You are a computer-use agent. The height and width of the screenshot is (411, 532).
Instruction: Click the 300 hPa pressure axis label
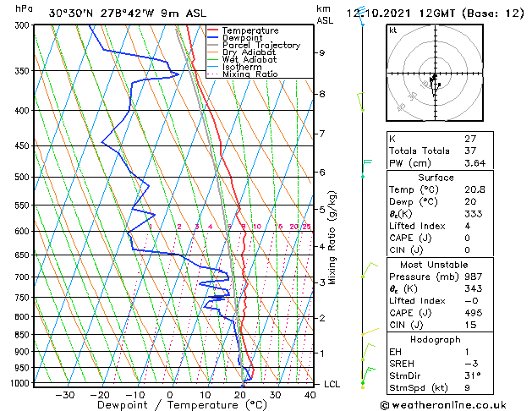tap(23, 25)
